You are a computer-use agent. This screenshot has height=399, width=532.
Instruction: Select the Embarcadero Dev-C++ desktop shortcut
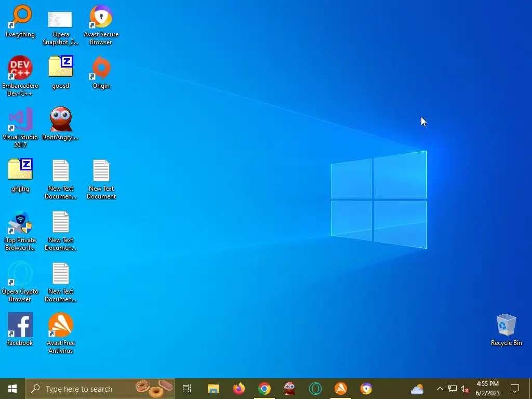(20, 76)
